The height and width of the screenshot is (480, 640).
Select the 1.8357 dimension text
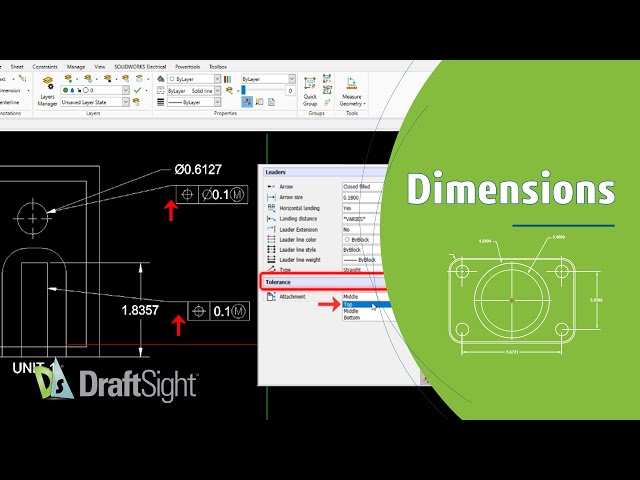[140, 311]
